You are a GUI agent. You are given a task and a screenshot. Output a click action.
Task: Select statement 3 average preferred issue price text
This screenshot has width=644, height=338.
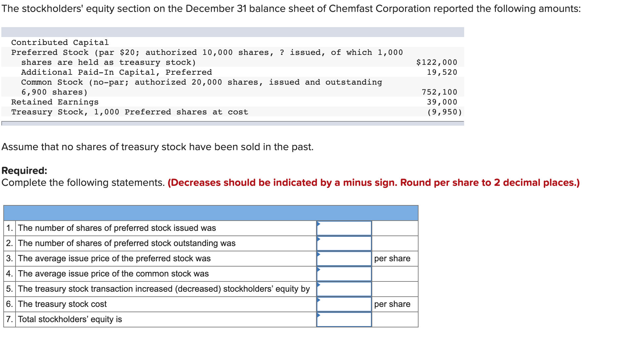click(114, 259)
